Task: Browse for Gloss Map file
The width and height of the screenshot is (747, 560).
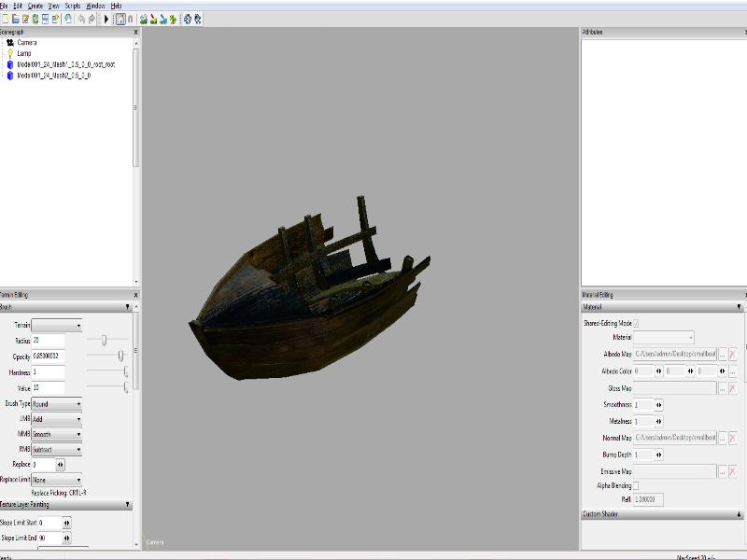Action: point(722,387)
